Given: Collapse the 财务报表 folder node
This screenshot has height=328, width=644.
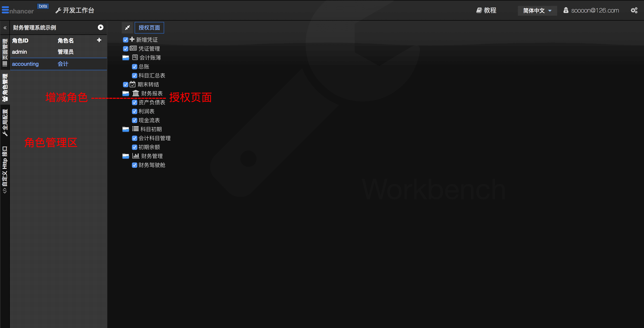Looking at the screenshot, I should (x=125, y=94).
